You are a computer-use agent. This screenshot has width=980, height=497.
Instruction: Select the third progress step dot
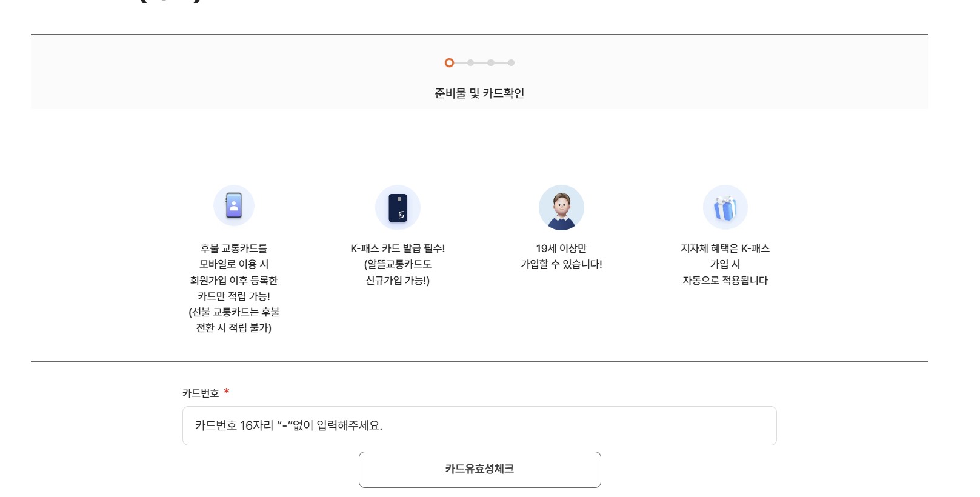click(491, 62)
